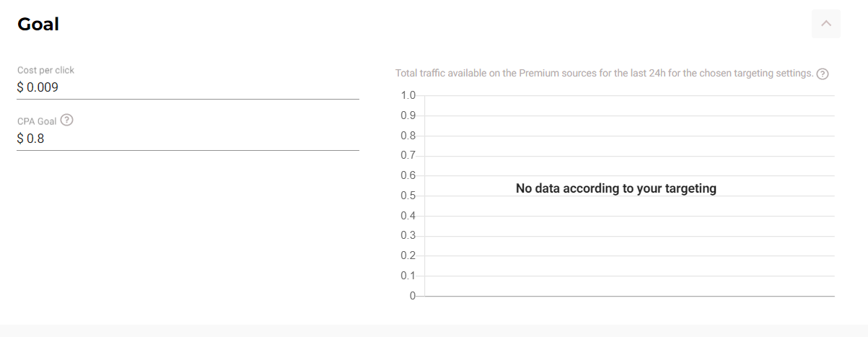Screen dimensions: 868x337
Task: Focus the CPA Goal value field
Action: [188, 139]
